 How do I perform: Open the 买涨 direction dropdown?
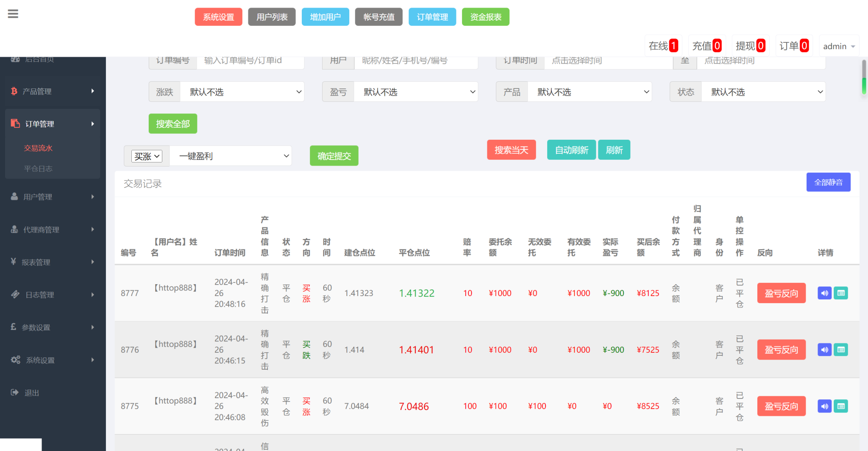pos(147,156)
